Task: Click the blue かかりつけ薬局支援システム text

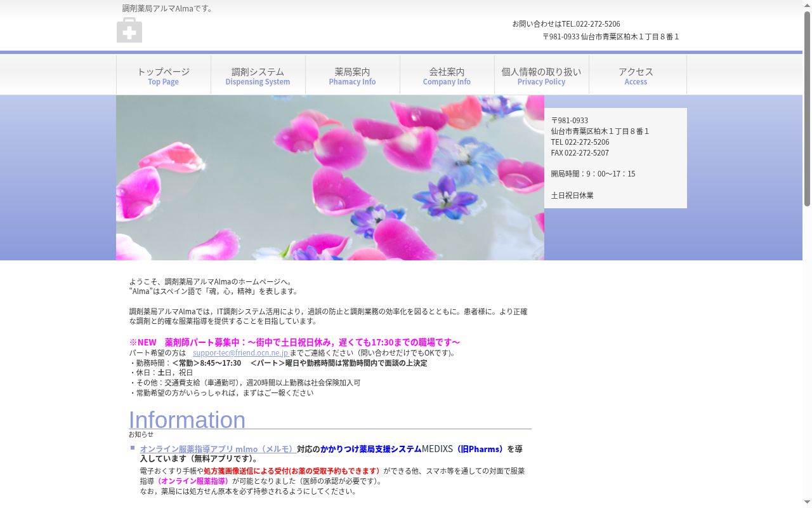Action: (x=371, y=449)
